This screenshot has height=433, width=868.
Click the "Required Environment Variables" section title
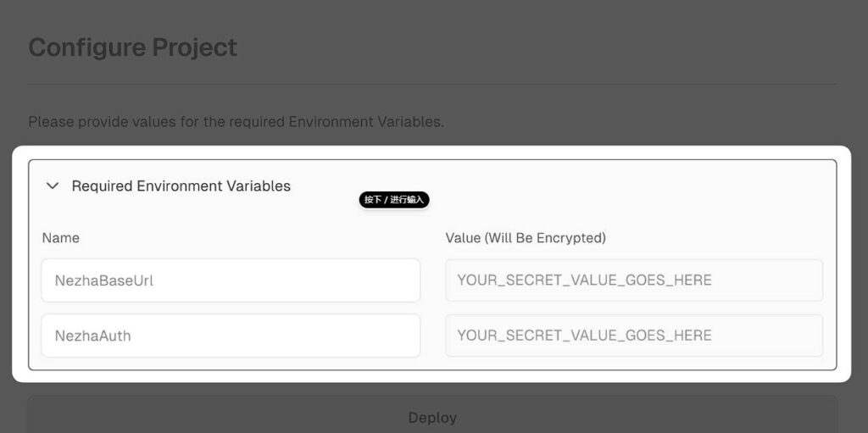pyautogui.click(x=181, y=186)
